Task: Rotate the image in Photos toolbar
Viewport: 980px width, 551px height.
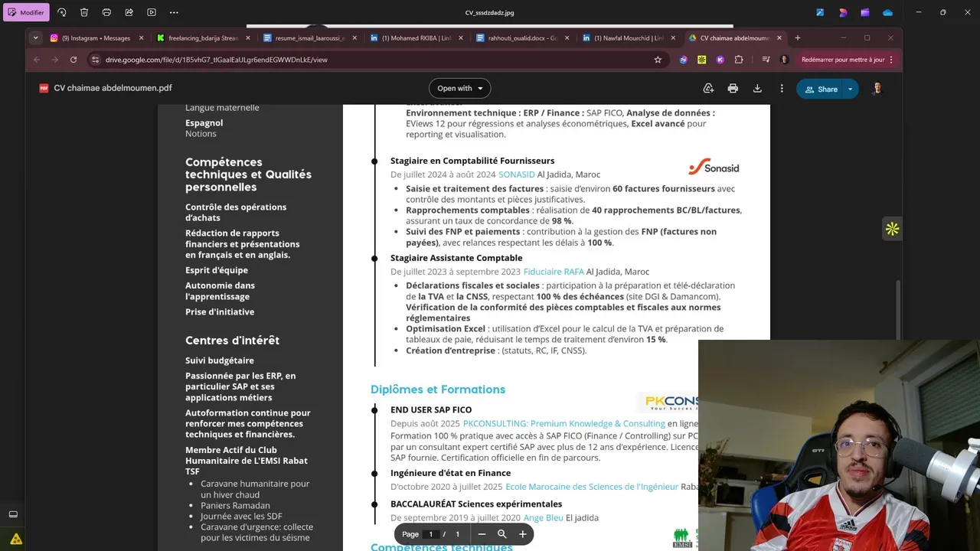Action: (62, 12)
